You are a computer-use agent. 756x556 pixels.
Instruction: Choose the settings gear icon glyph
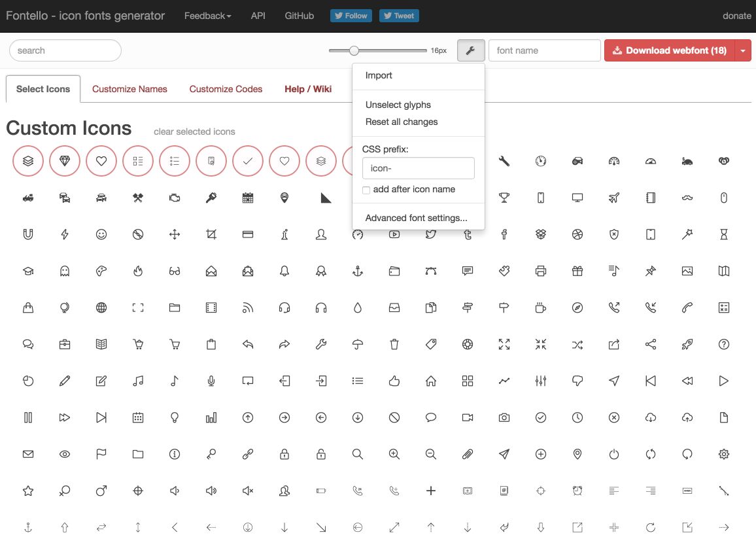point(724,454)
